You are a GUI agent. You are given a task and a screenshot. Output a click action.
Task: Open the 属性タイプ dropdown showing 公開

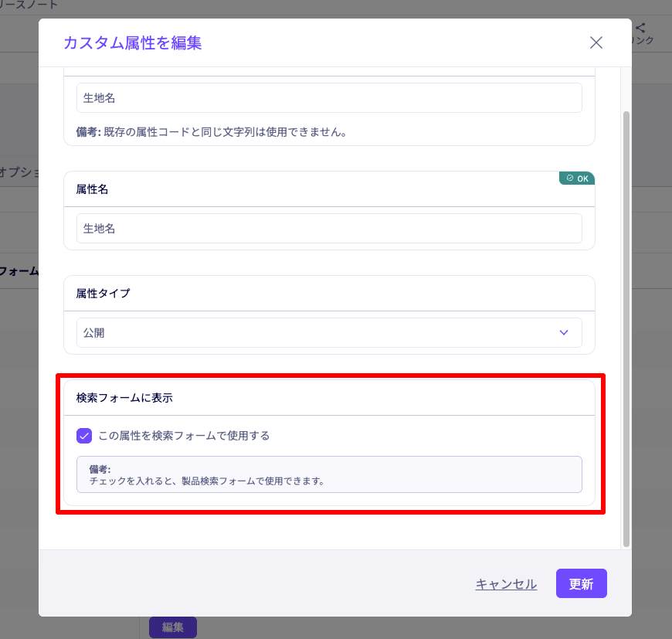point(328,333)
